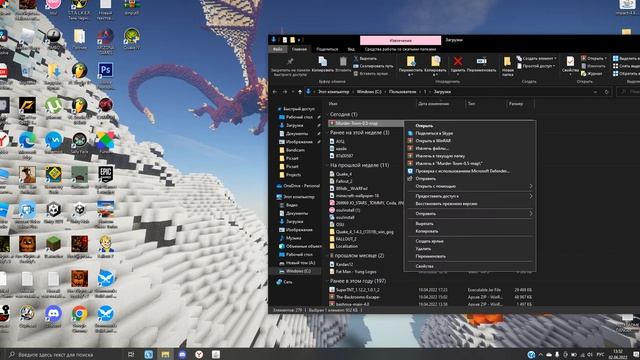The image size is (640, 360).
Task: Click the pink Извлечение contextual tab
Action: (x=400, y=40)
